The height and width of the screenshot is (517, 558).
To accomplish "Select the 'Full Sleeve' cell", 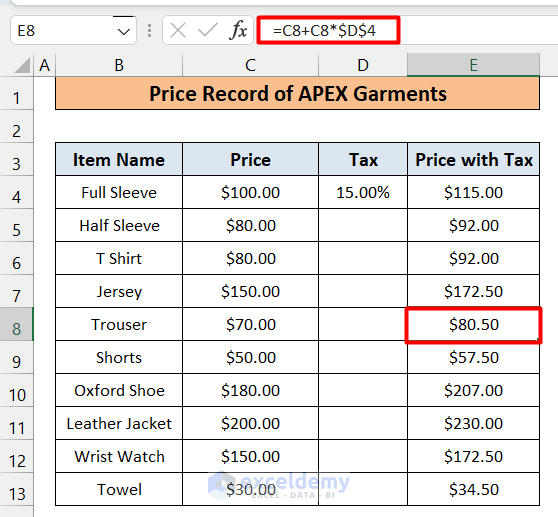I will [x=119, y=192].
